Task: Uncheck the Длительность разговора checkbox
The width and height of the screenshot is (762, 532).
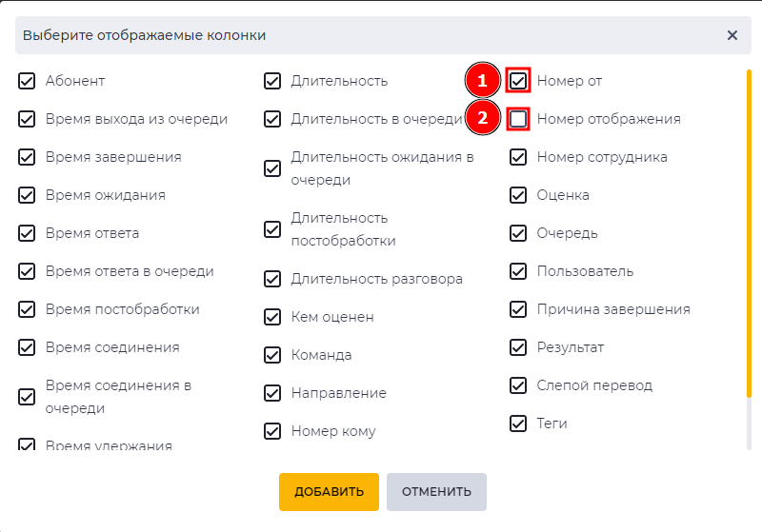Action: 272,279
